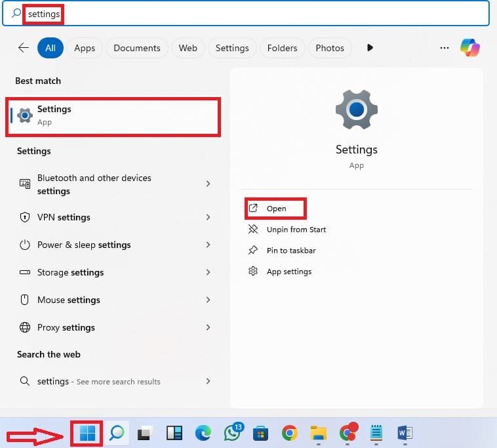
Task: Open Mouse settings result
Action: click(115, 300)
